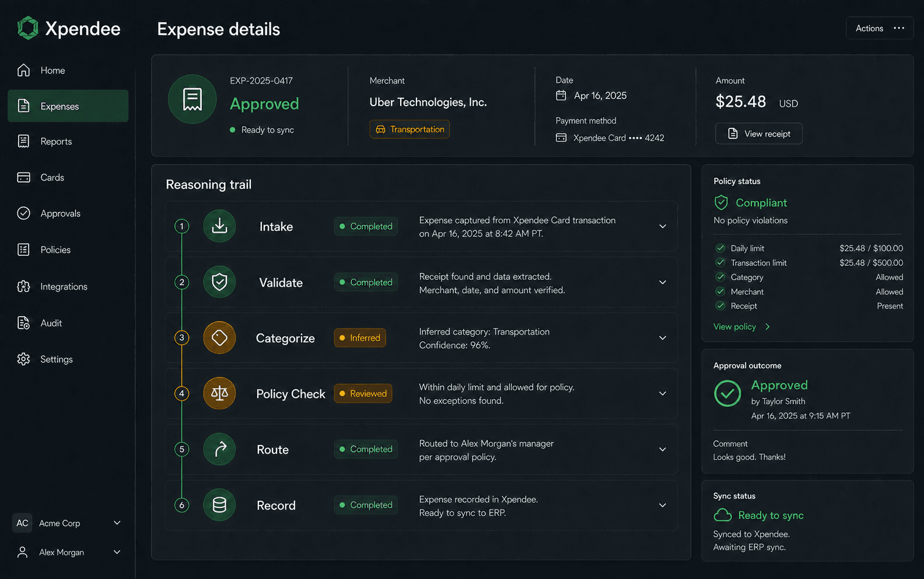924x579 pixels.
Task: Click the Record database icon
Action: [219, 505]
